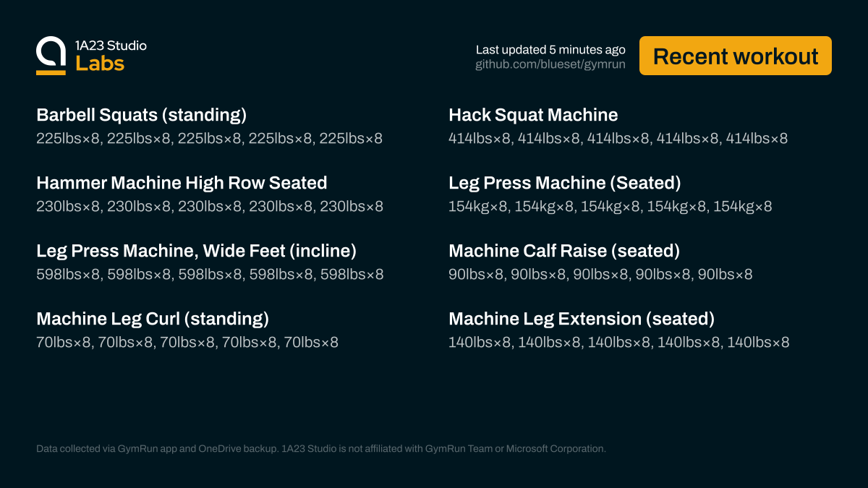This screenshot has width=868, height=488.
Task: Select the Barbell Squats (standing) heading
Action: pyautogui.click(x=141, y=115)
